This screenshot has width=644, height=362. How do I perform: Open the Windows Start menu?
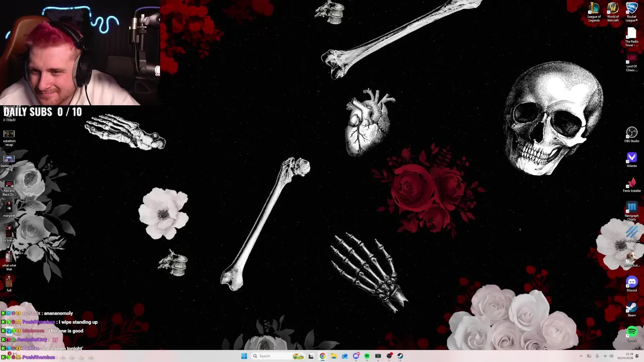click(x=244, y=356)
